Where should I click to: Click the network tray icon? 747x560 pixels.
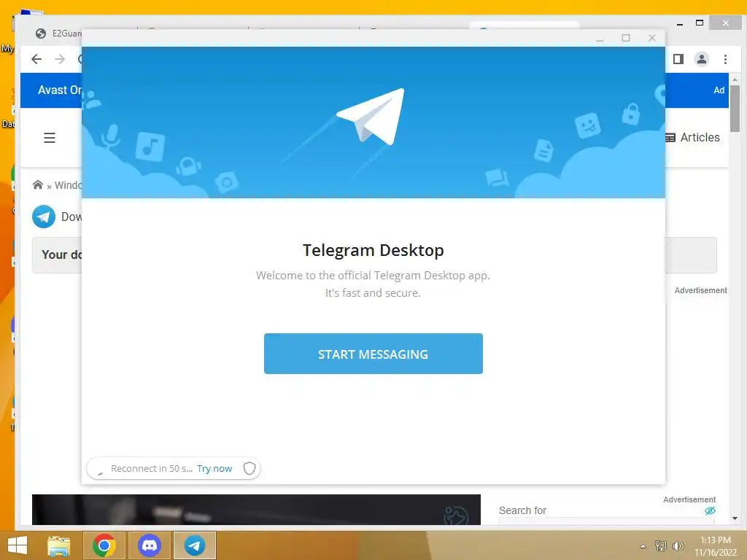pyautogui.click(x=661, y=545)
